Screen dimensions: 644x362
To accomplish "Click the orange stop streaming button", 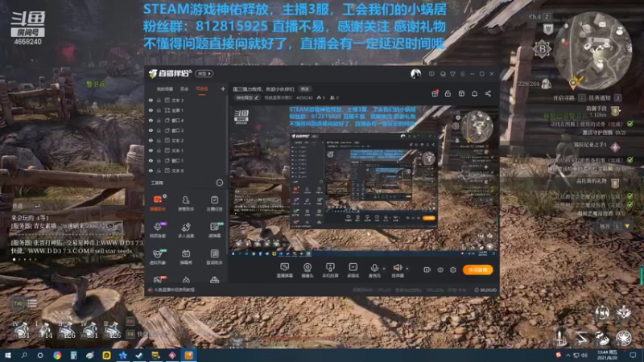I will [477, 269].
